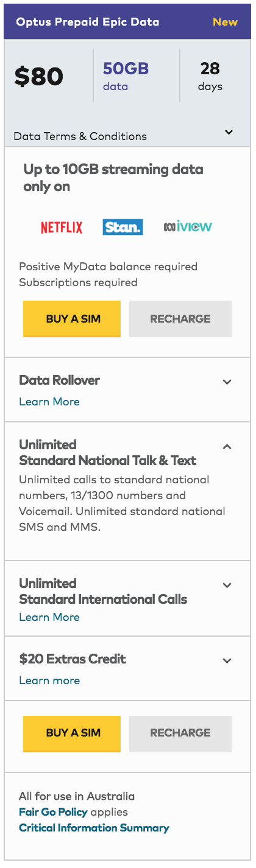Viewport: 256px width, 868px height.
Task: Click the top BUY A SIM button
Action: click(72, 319)
